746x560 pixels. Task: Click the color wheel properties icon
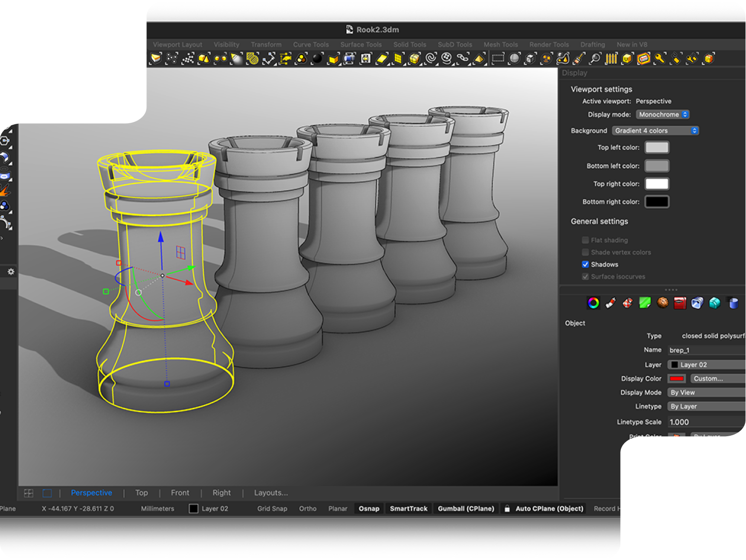(593, 303)
